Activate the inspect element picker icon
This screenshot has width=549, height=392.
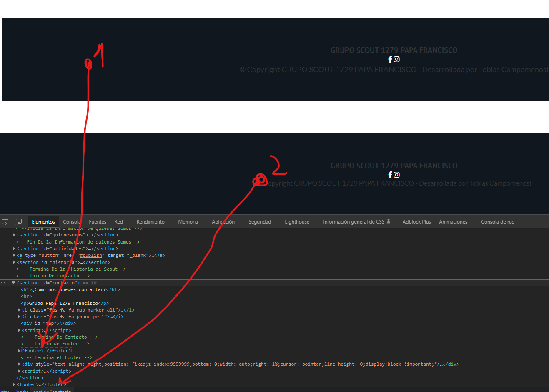click(5, 222)
